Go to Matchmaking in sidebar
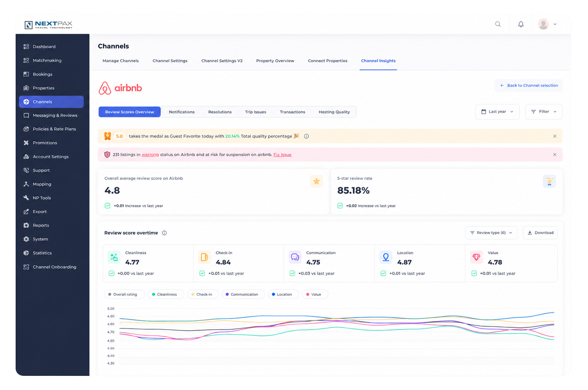588x390 pixels. (x=51, y=60)
